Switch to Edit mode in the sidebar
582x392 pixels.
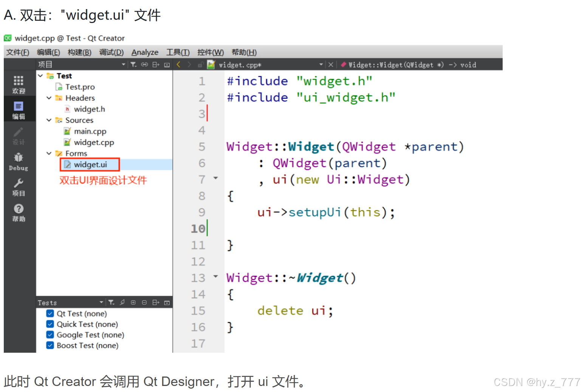click(19, 110)
